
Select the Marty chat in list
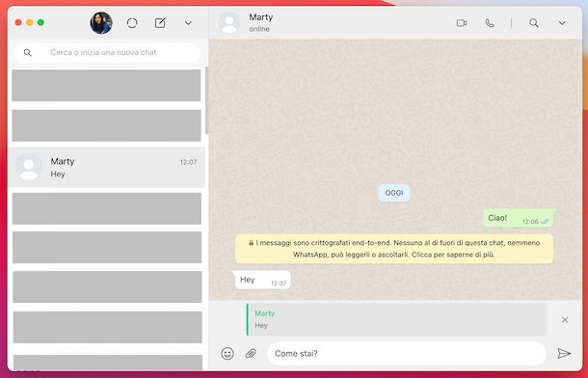pyautogui.click(x=107, y=167)
